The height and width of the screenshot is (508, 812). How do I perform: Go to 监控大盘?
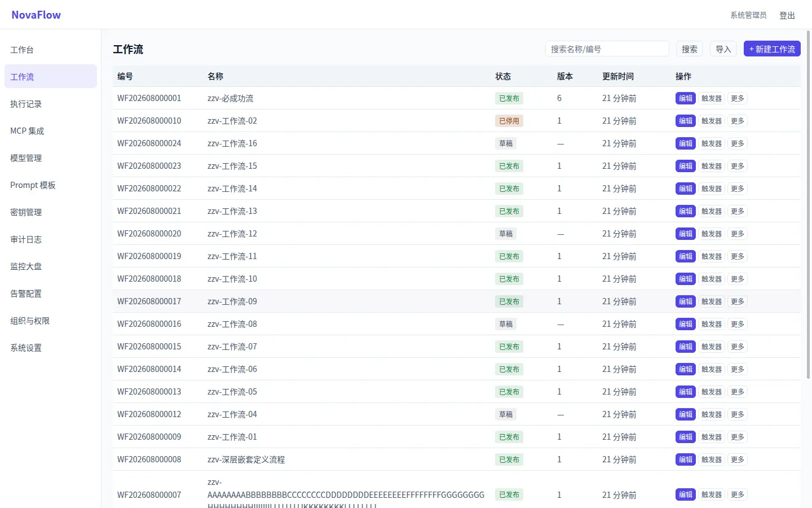51,266
